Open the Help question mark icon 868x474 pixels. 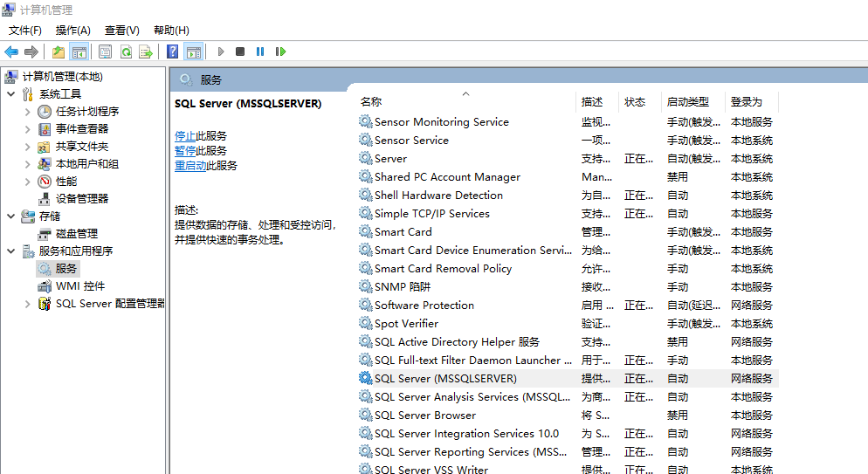[173, 52]
